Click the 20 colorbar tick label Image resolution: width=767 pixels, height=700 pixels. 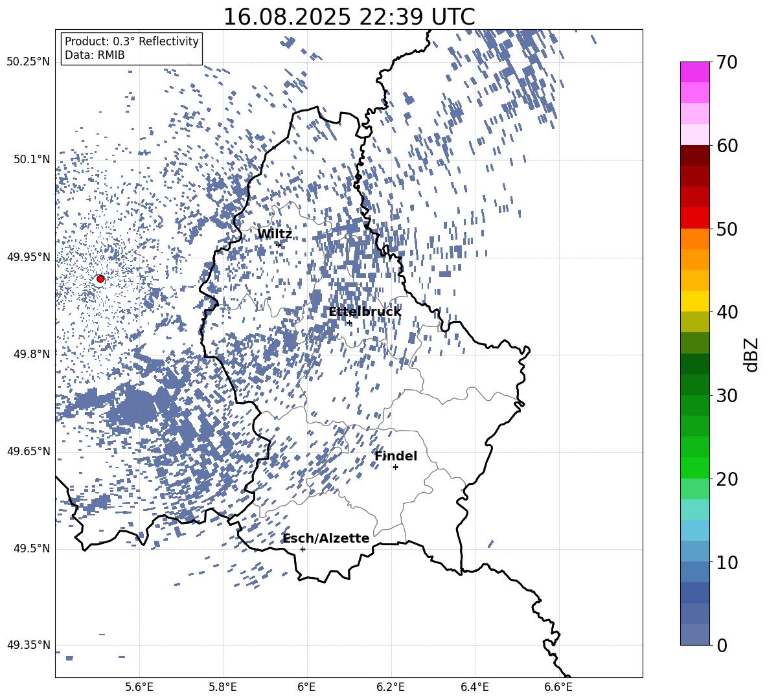(x=727, y=479)
